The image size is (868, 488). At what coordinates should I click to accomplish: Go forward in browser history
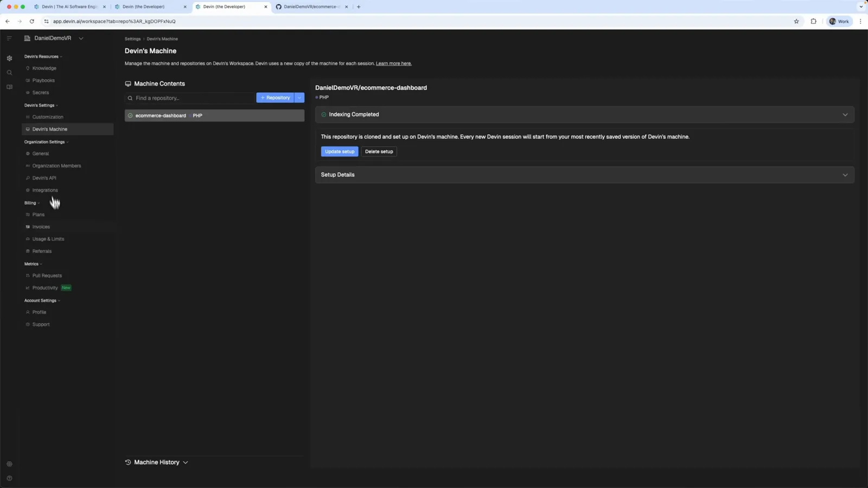click(x=20, y=21)
